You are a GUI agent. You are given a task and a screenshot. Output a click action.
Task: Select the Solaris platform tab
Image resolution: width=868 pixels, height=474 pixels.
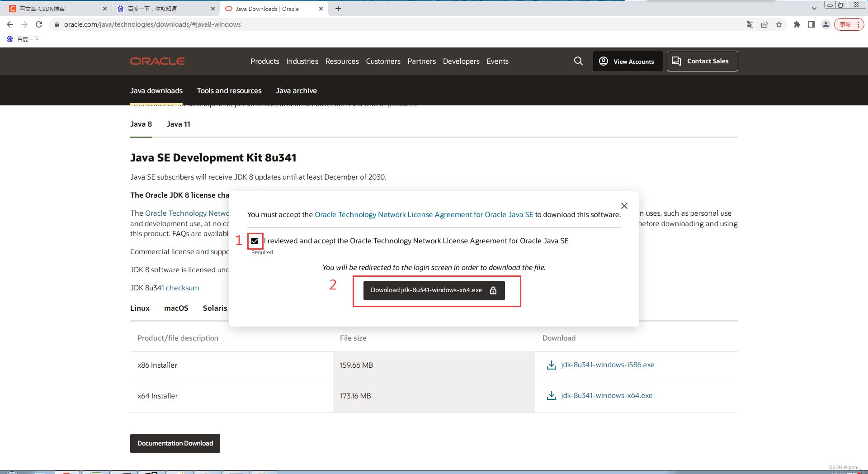click(x=215, y=308)
